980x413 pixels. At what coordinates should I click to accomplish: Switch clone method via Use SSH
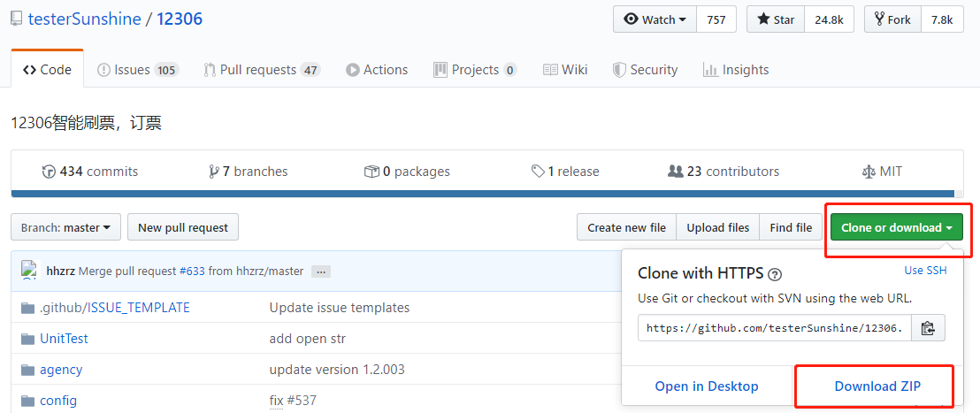pos(926,271)
